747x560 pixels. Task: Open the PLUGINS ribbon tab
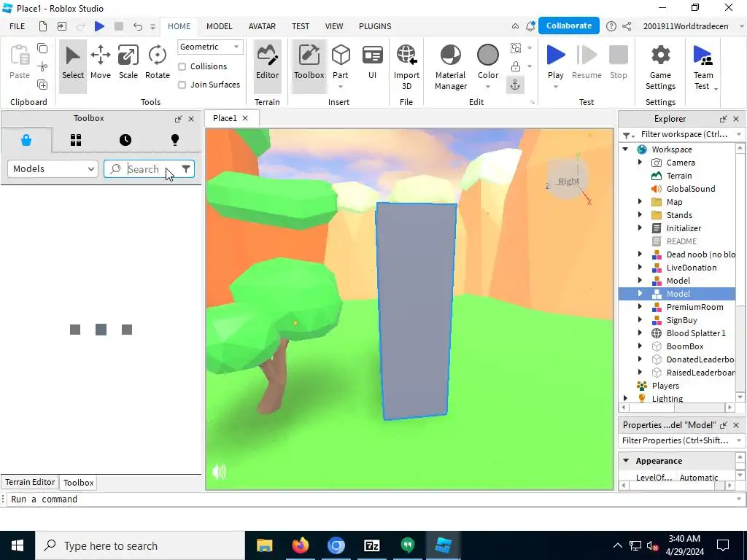coord(375,26)
